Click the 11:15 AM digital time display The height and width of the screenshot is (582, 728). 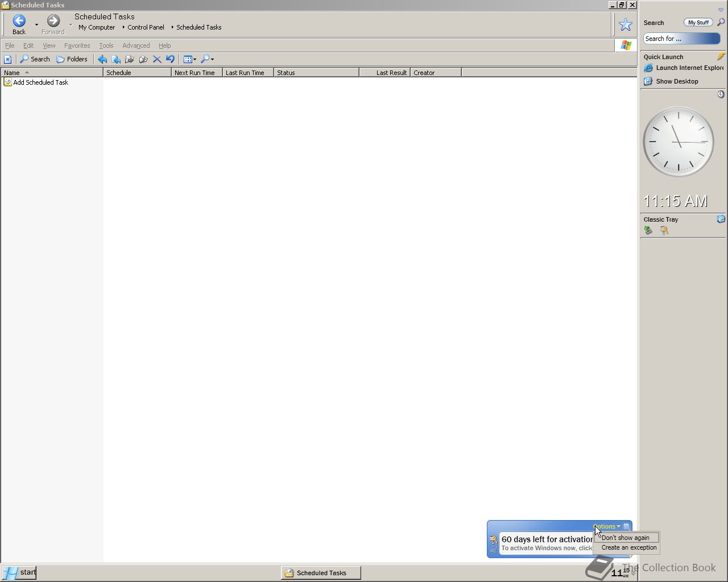point(676,201)
